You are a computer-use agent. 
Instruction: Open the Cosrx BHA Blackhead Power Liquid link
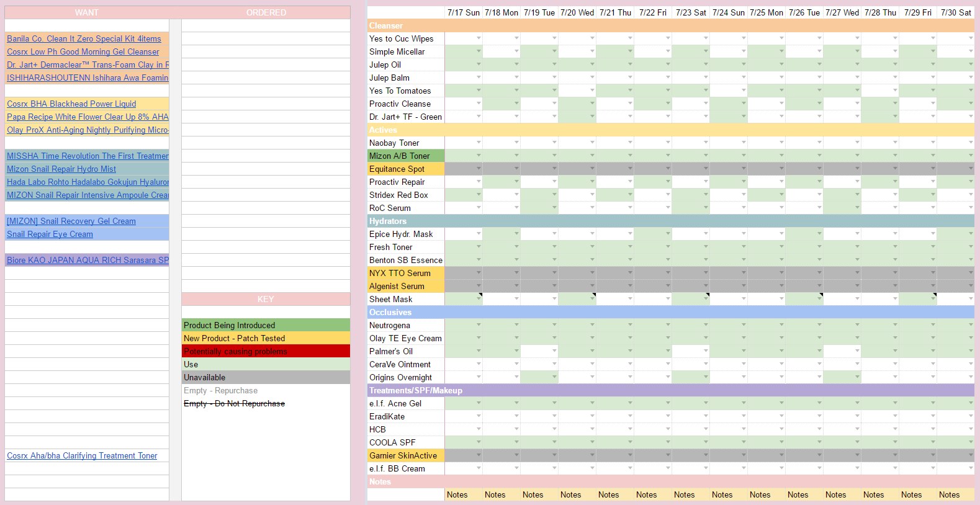71,104
